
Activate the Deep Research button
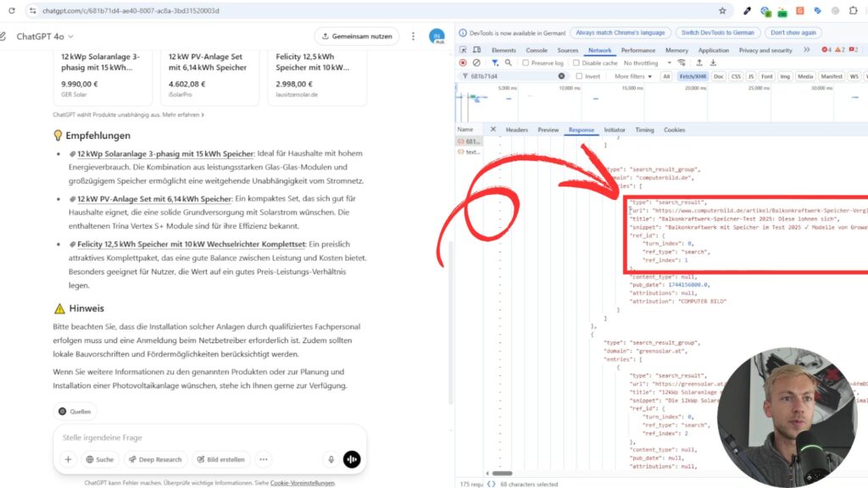tap(156, 459)
